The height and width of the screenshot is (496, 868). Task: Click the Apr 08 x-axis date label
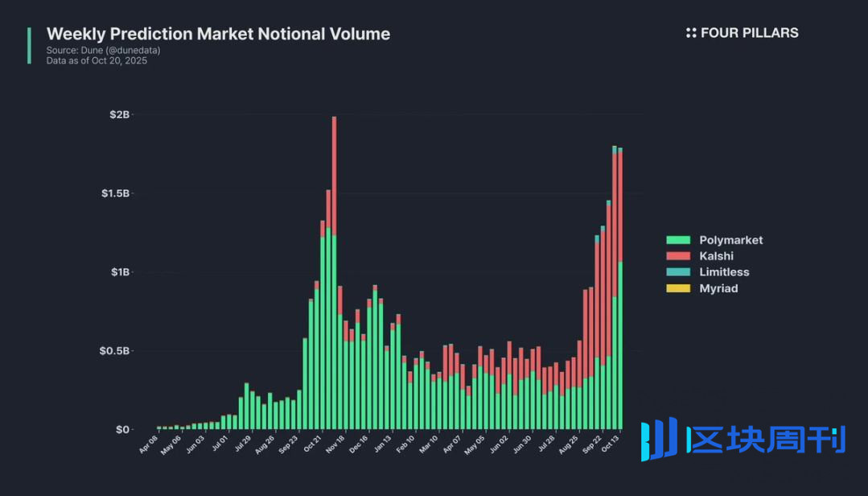(149, 445)
